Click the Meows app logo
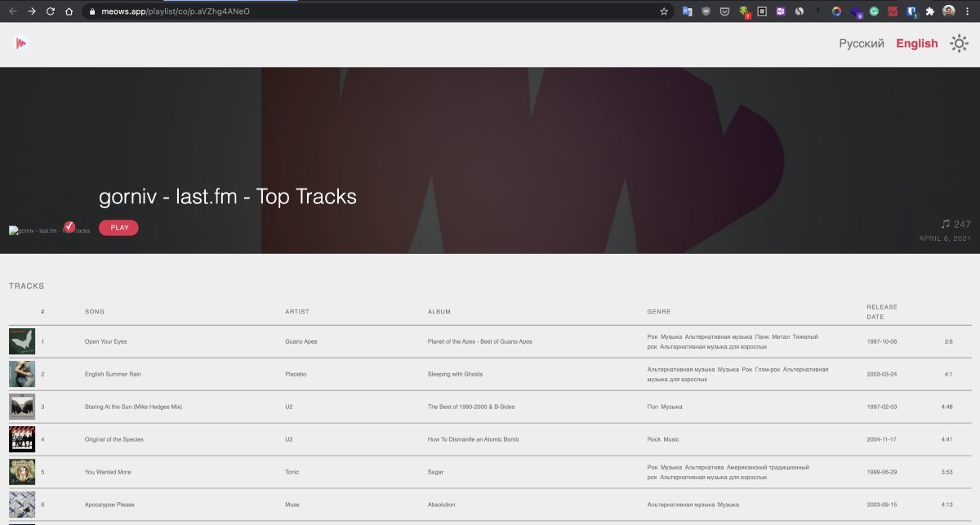 tap(21, 43)
